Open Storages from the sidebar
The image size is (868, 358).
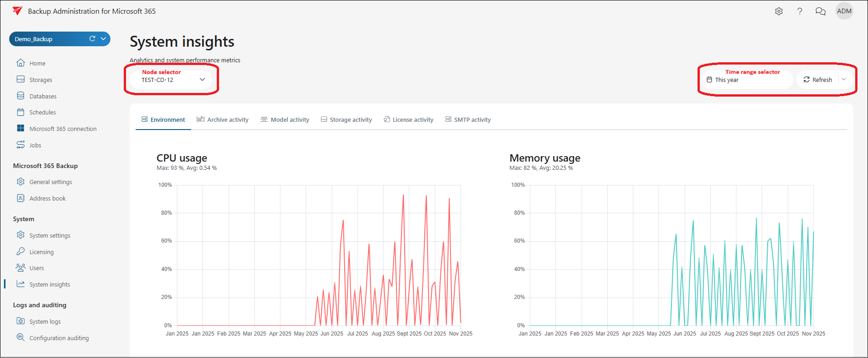(41, 80)
